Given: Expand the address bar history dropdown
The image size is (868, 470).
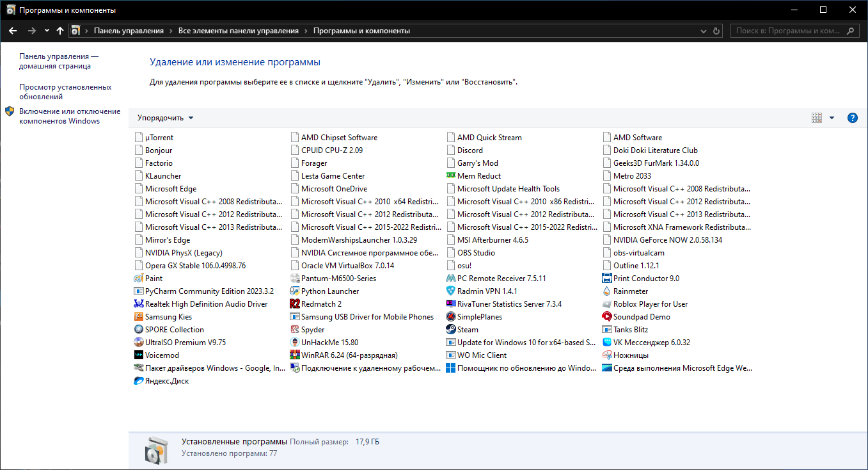Looking at the screenshot, I should coord(704,31).
